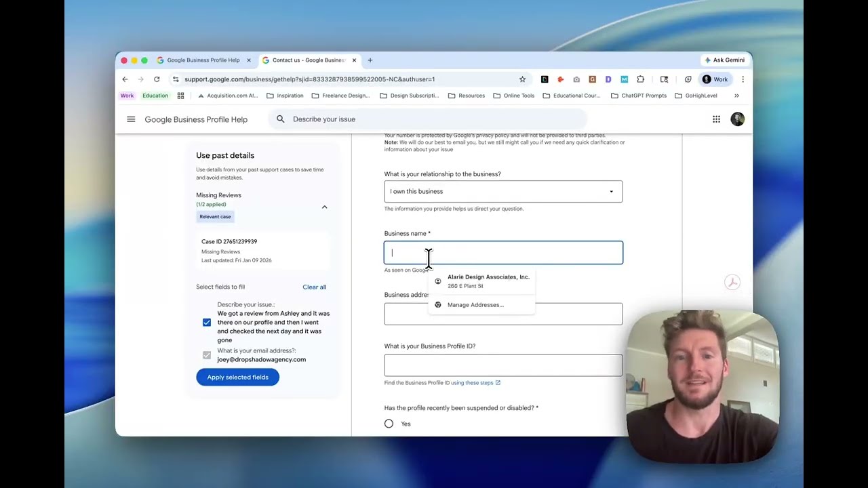
Task: Click the browser forward arrow
Action: pos(140,79)
